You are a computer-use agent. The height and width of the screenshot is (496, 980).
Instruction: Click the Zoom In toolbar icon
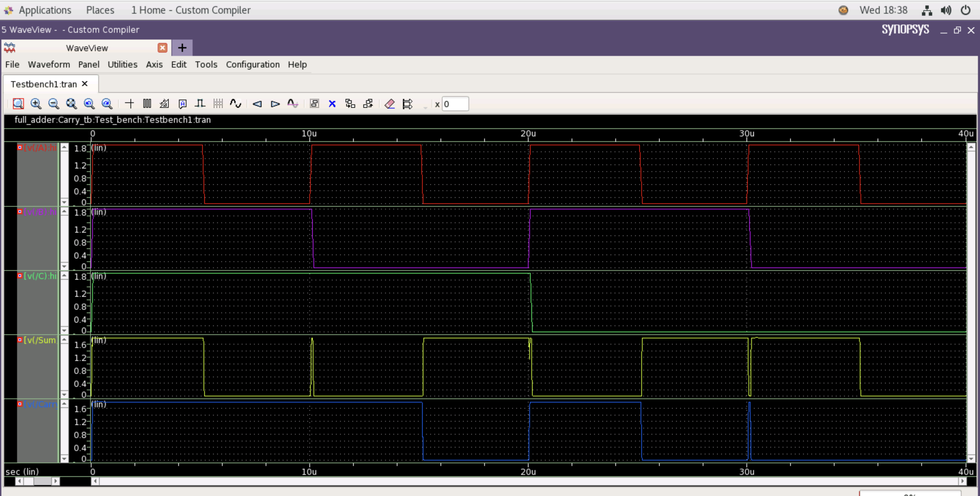36,103
